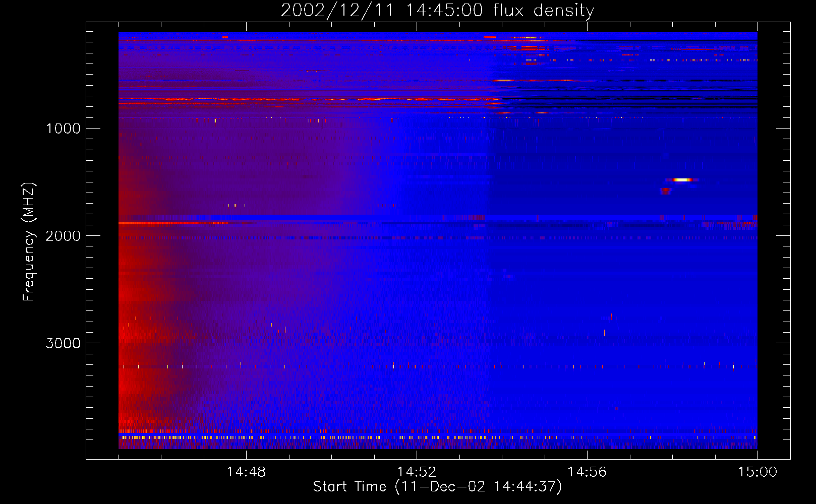Click the 'Start Time (11-Dec-02 14:44:37)' label
The image size is (816, 504).
point(437,487)
